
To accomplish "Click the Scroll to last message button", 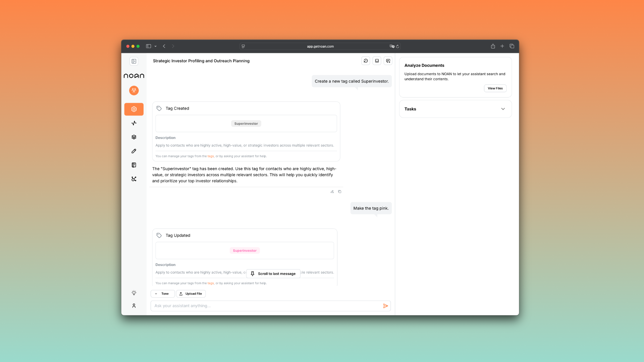I will [x=273, y=274].
